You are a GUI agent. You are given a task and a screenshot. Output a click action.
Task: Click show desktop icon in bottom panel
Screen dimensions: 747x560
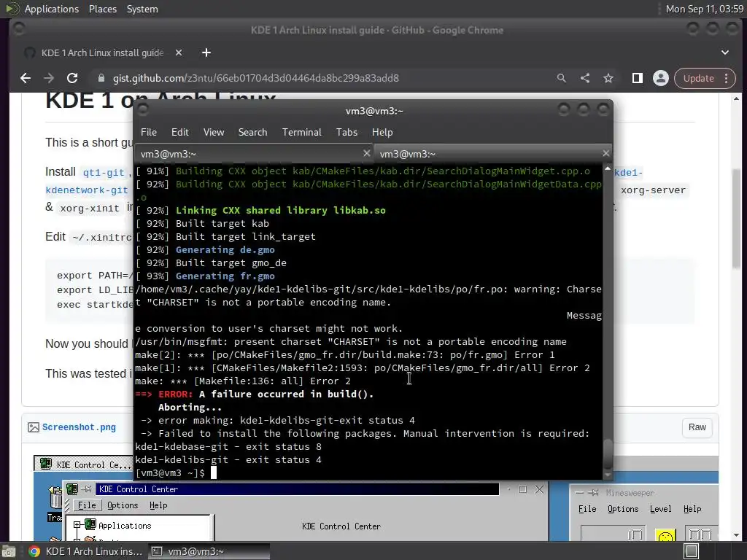[8, 551]
